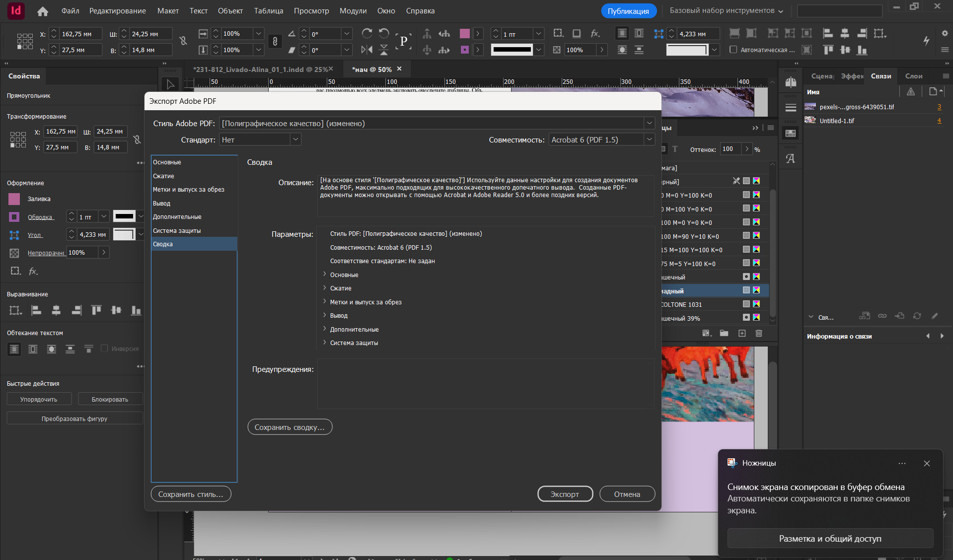953x560 pixels.
Task: Click Сохранить стиль… button
Action: pos(191,494)
